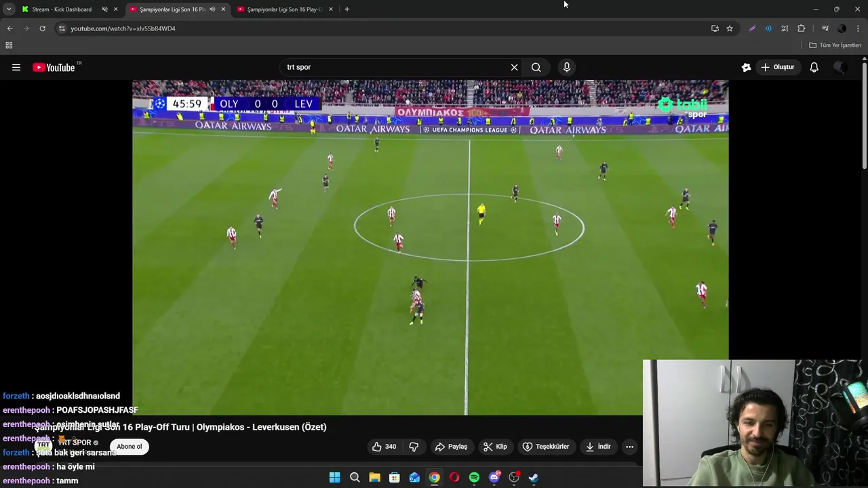Screen dimensions: 868x488
Task: Create a clip with Klip button
Action: tap(495, 447)
